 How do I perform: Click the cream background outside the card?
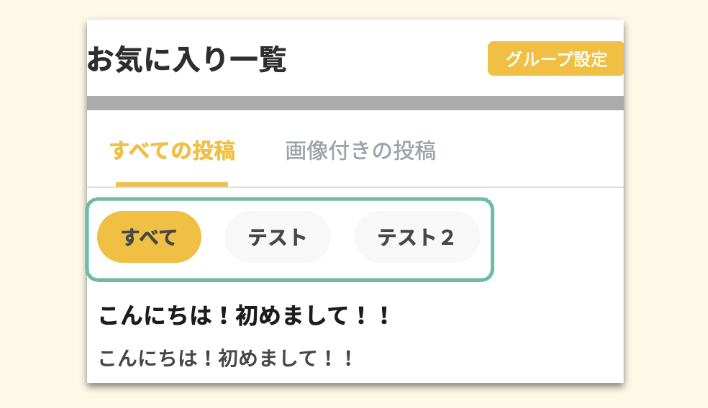point(42,200)
